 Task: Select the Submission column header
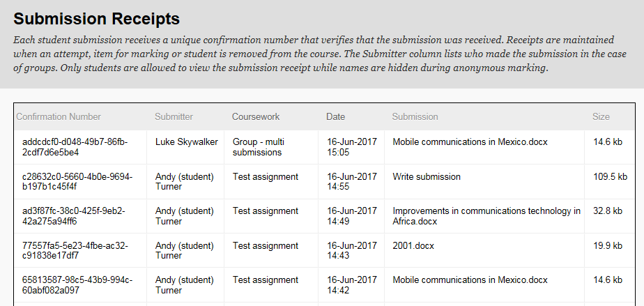(415, 116)
